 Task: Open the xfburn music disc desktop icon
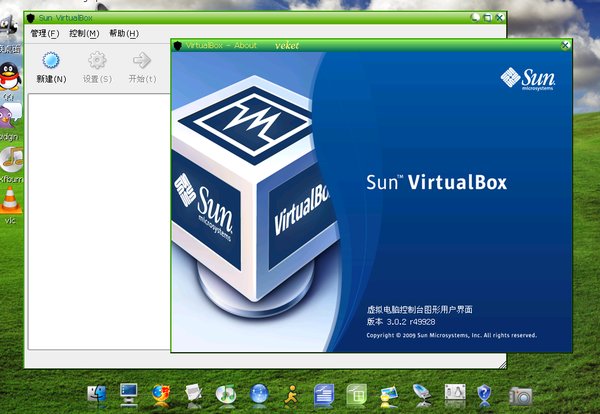(11, 160)
